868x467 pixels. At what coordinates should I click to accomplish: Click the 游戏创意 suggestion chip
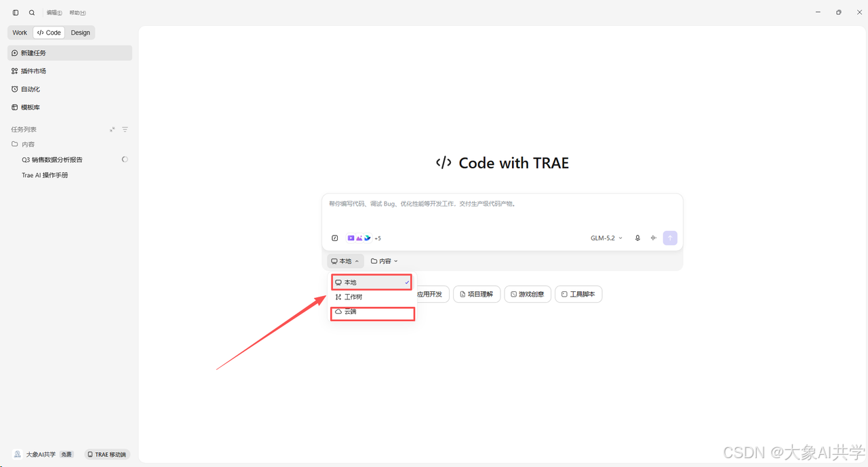click(x=528, y=295)
